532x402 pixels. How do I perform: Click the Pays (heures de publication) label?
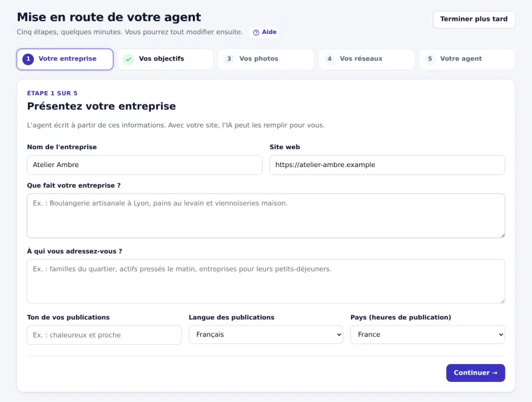click(401, 317)
